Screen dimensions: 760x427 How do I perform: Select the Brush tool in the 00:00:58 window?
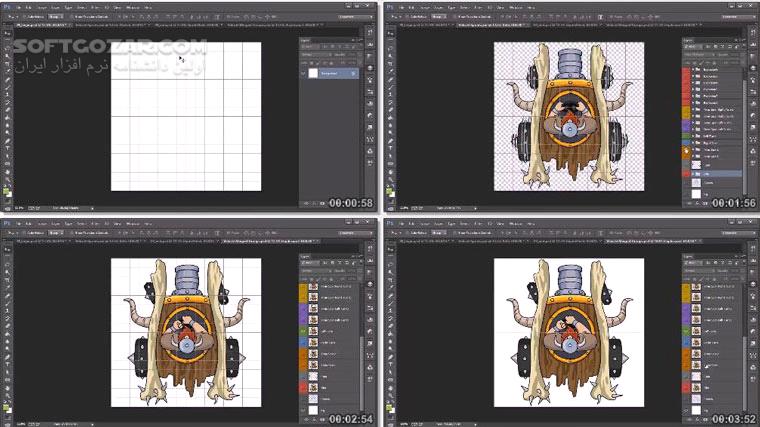pyautogui.click(x=7, y=87)
